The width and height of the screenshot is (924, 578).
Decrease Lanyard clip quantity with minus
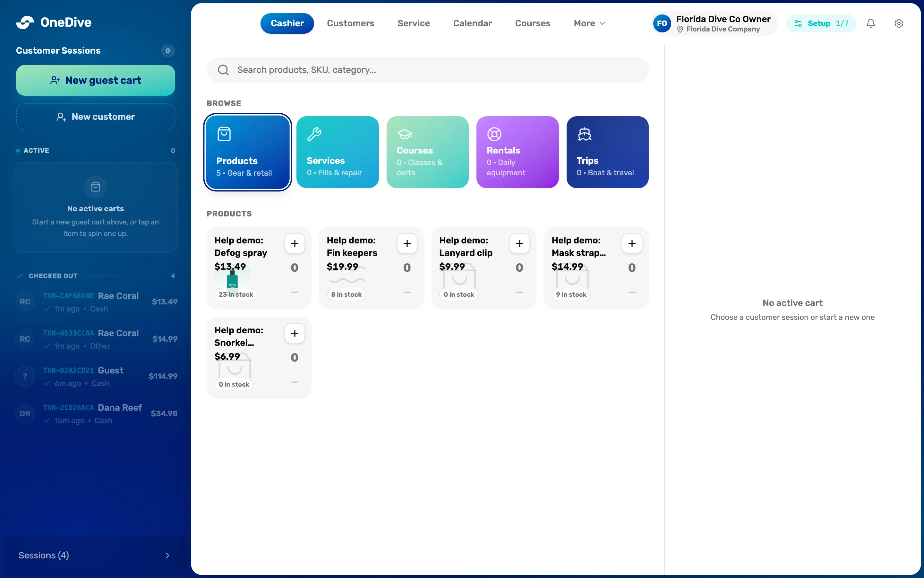pos(520,292)
